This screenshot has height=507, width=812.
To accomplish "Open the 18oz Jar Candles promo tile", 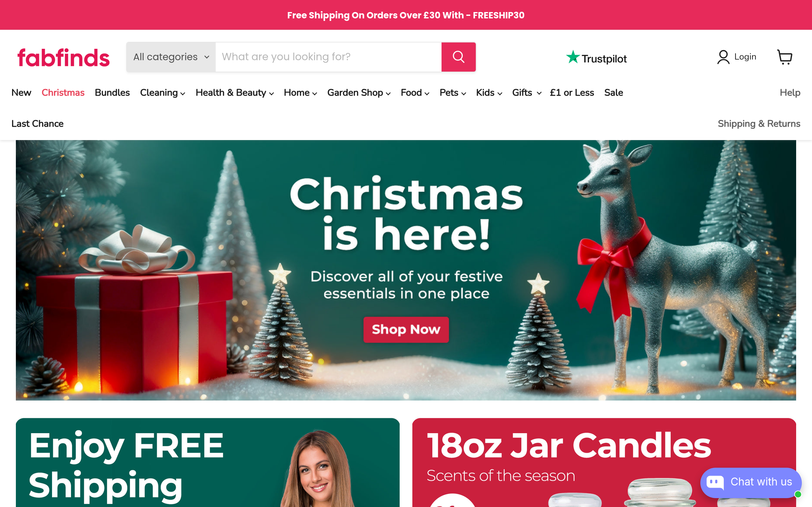I will [x=604, y=462].
